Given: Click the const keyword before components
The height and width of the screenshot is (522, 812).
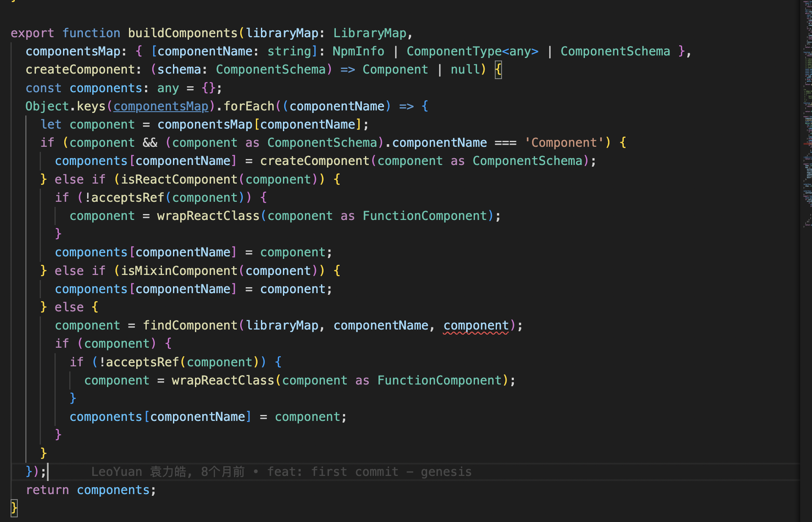Looking at the screenshot, I should tap(43, 88).
